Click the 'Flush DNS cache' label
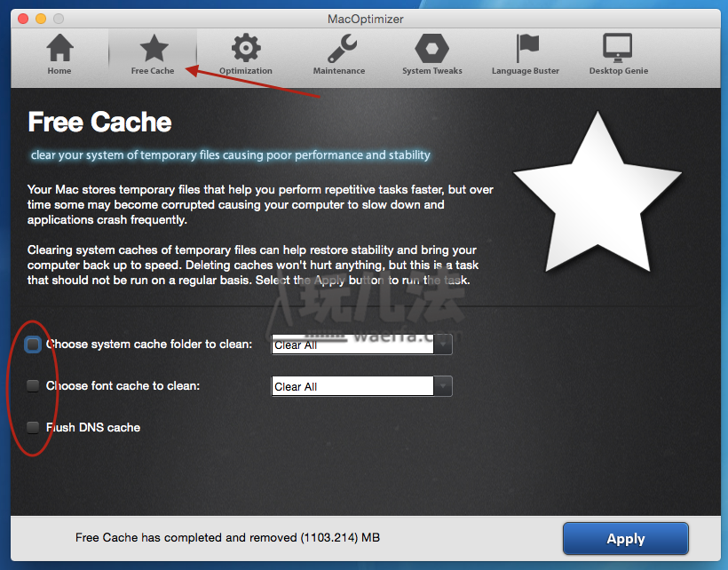Viewport: 728px width, 570px height. (x=93, y=428)
